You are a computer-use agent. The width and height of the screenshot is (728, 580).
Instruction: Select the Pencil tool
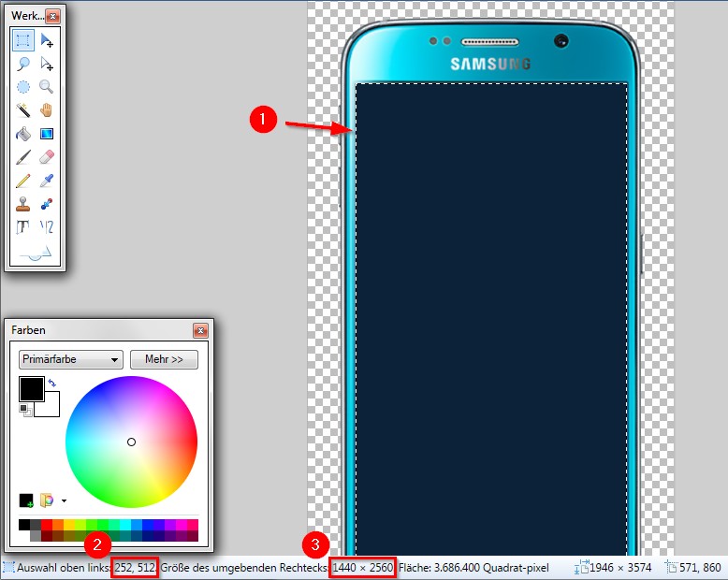[x=22, y=181]
